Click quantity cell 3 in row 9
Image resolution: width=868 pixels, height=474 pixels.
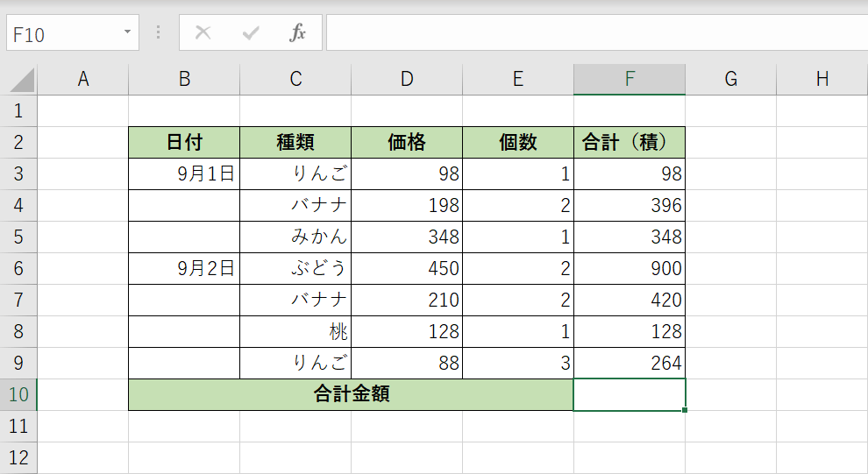point(518,364)
